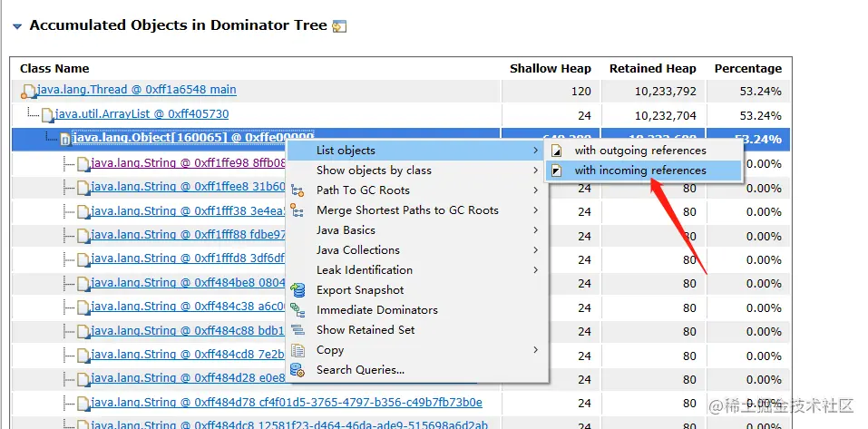Open String @ 0xff484d78 cf4f01d5 link
868x429 pixels.
pos(287,402)
